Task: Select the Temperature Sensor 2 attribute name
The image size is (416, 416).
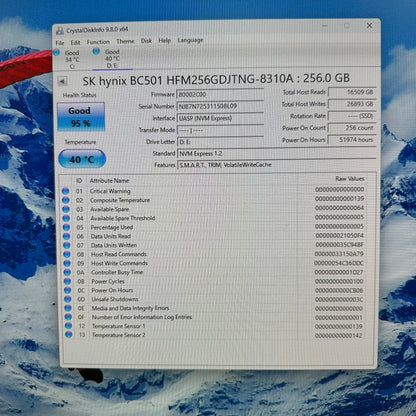Action: pyautogui.click(x=119, y=335)
